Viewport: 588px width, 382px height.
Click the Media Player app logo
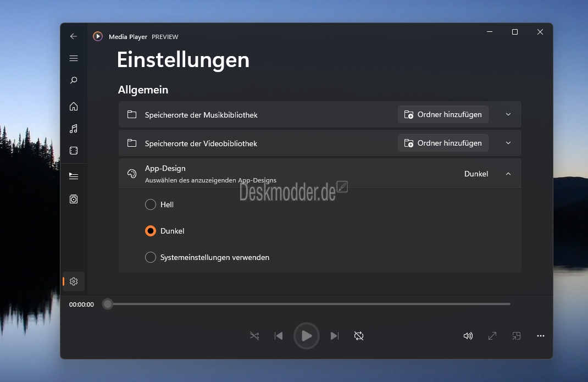coord(98,36)
